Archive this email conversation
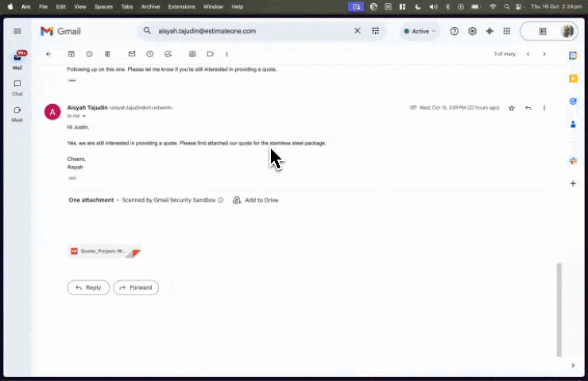588x381 pixels. click(72, 54)
